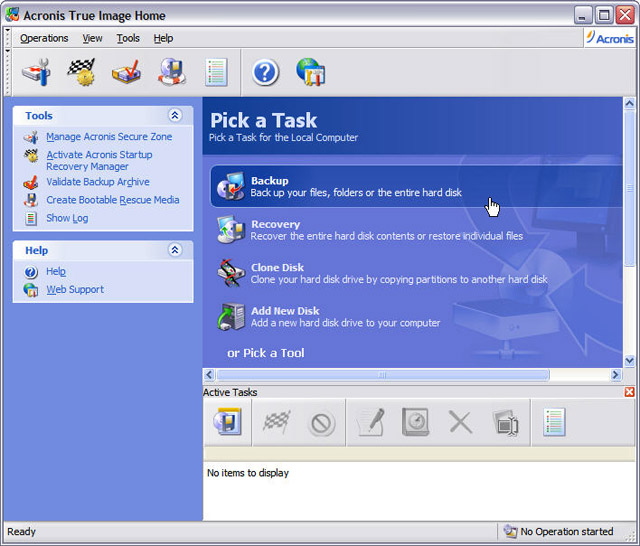Click Startup Recovery Manager checkered-flag toolbar icon
Screen dimensions: 640x546
81,72
